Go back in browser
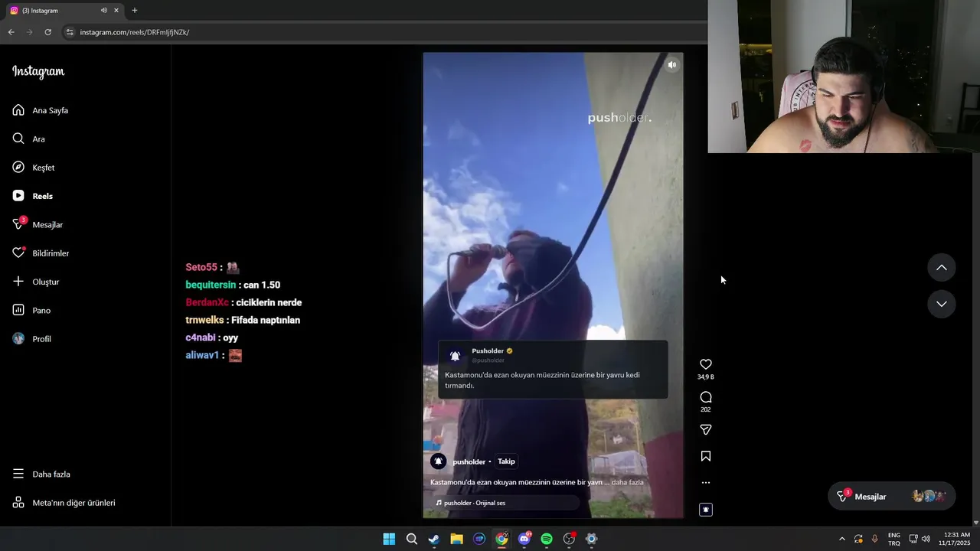 (x=11, y=32)
